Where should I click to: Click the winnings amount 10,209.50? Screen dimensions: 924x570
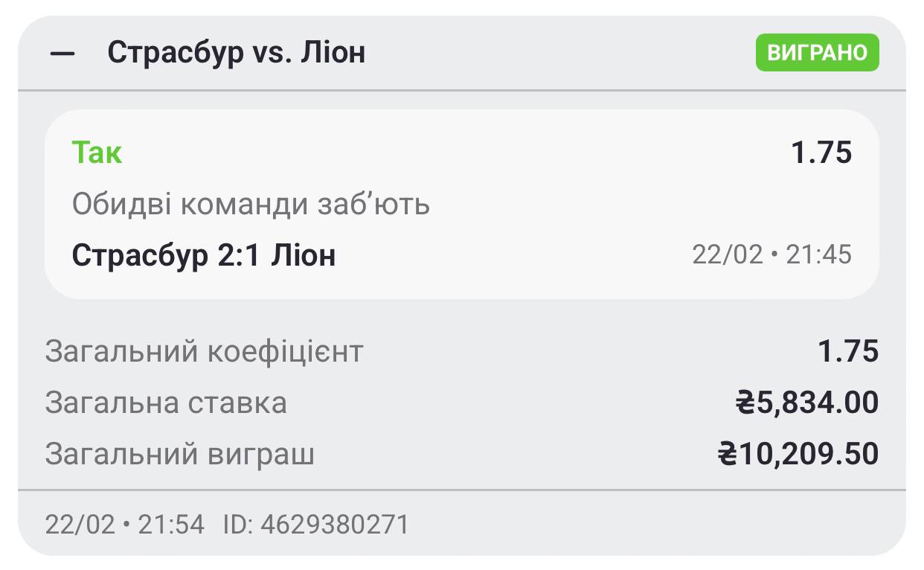(809, 454)
